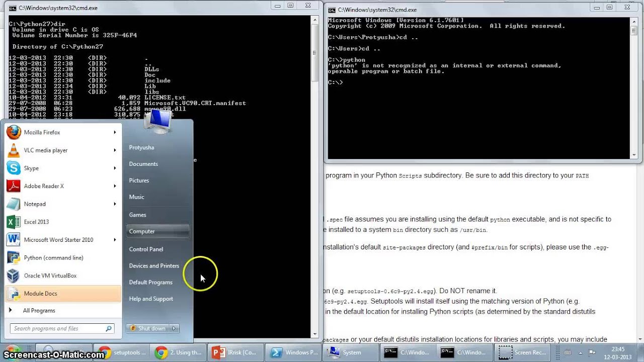Expand the Notepad jump list arrow
The width and height of the screenshot is (644, 362).
115,204
